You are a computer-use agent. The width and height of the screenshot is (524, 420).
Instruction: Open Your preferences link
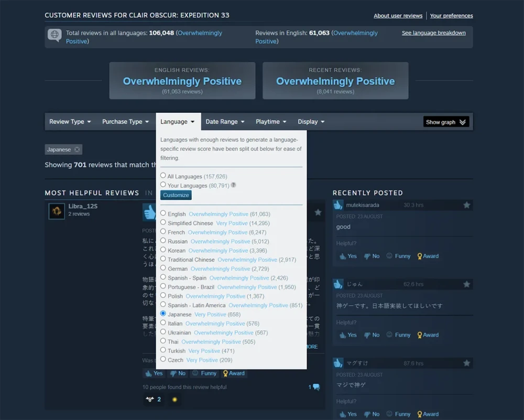click(451, 16)
